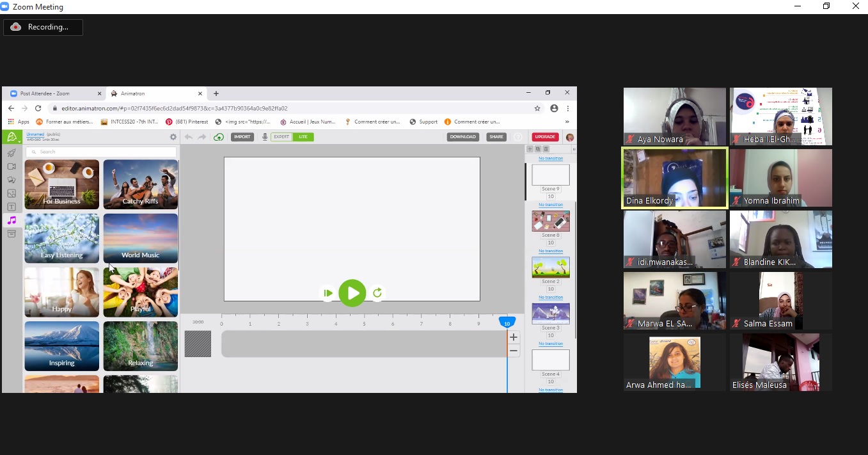Switch editor to EXPERT mode

tap(281, 137)
